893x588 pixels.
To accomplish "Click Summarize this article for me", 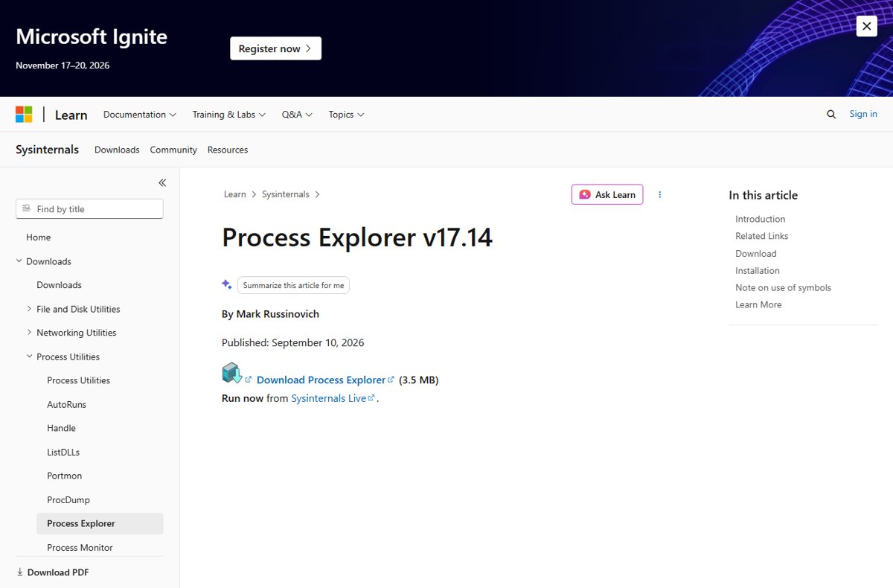I will pos(293,285).
